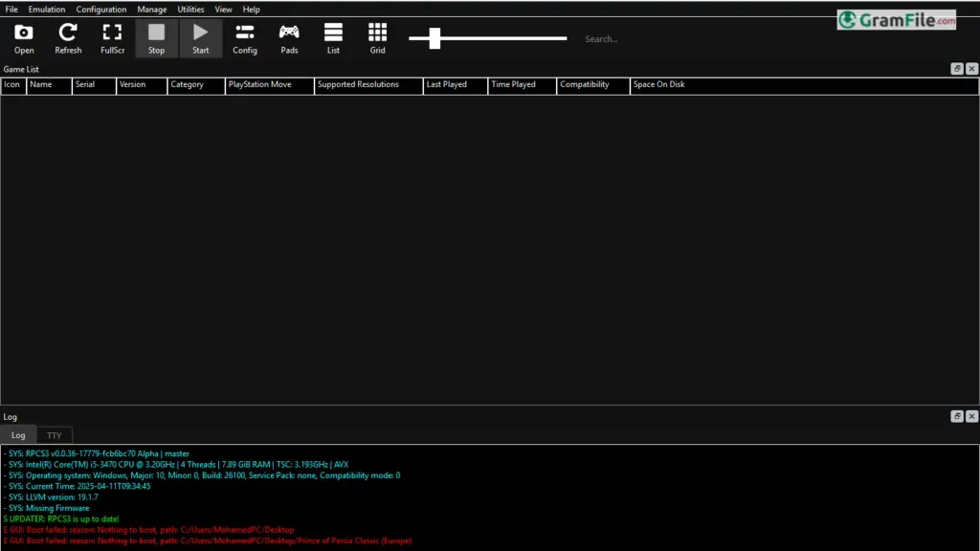Image resolution: width=980 pixels, height=551 pixels.
Task: Open the Help menu
Action: coord(252,10)
